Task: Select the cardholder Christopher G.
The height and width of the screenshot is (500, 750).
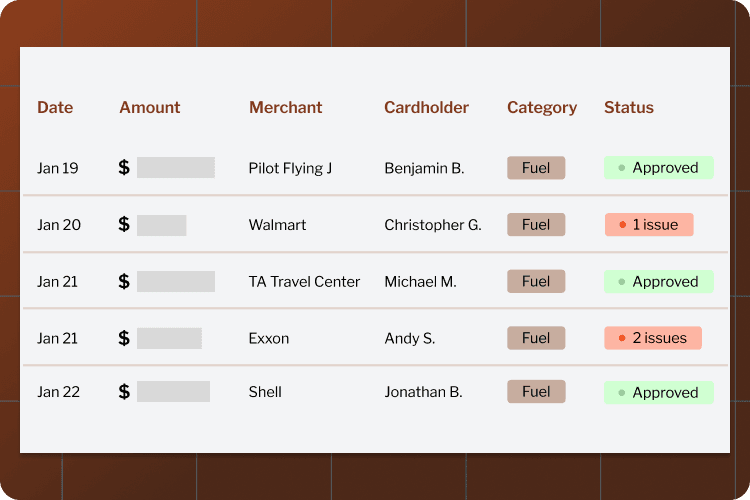Action: [x=433, y=225]
